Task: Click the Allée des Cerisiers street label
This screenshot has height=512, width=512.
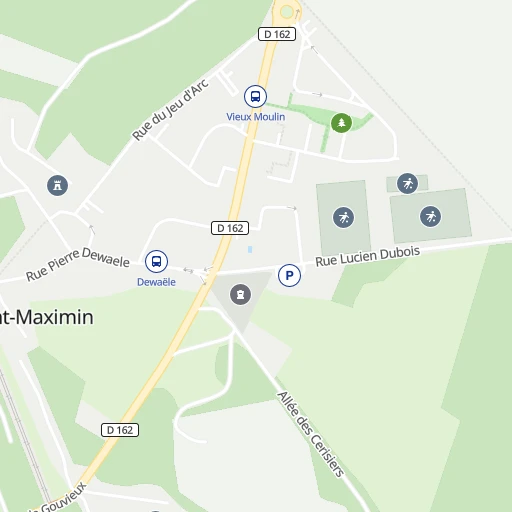Action: click(x=311, y=434)
